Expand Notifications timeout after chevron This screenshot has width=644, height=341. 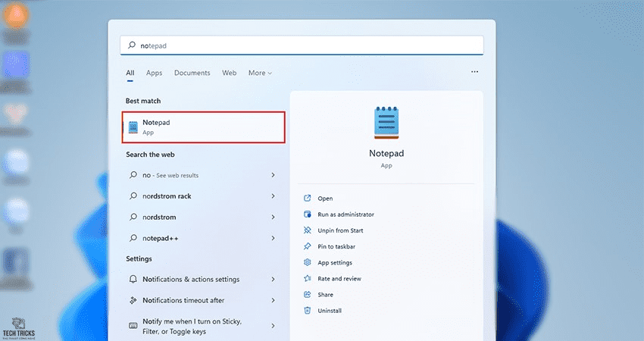(x=273, y=300)
